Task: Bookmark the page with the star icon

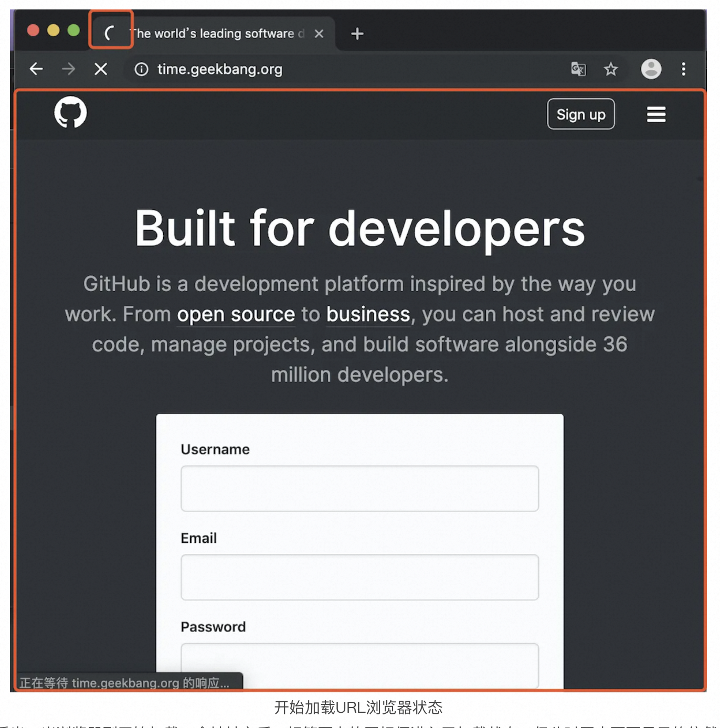Action: pyautogui.click(x=610, y=69)
